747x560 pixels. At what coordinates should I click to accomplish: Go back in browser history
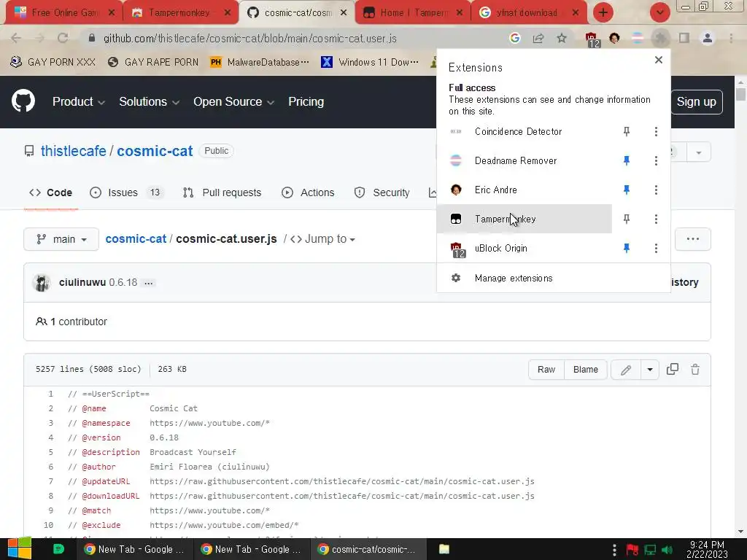(x=16, y=38)
